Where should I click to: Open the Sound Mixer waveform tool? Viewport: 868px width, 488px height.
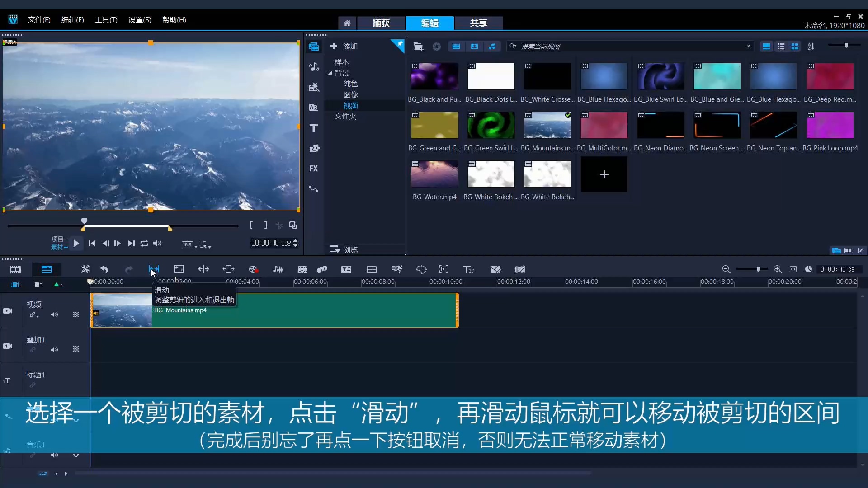[278, 269]
